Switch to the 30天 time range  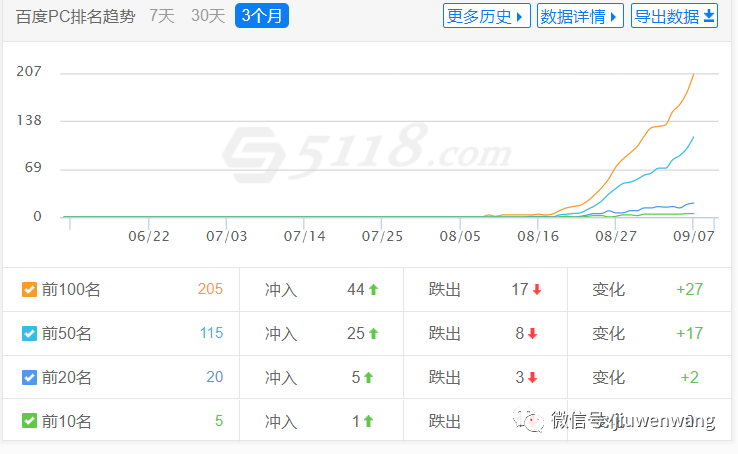click(208, 16)
